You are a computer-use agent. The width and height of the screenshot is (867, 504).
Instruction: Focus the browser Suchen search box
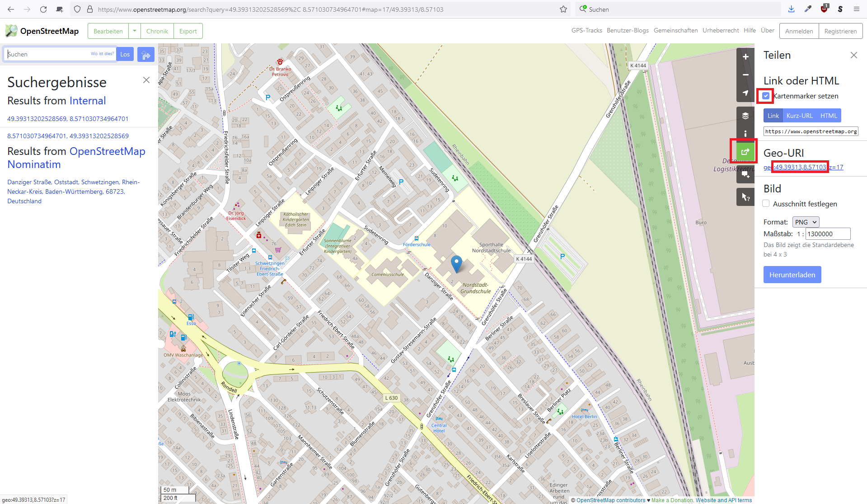click(x=678, y=9)
